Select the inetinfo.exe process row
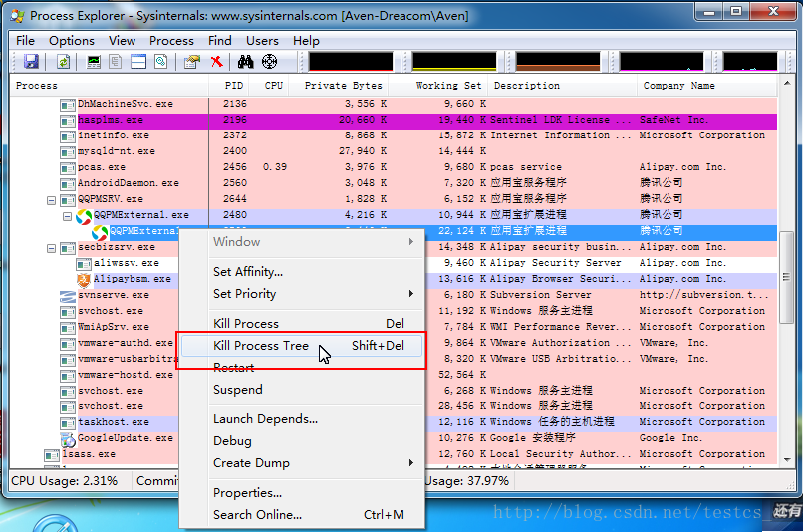 click(394, 135)
